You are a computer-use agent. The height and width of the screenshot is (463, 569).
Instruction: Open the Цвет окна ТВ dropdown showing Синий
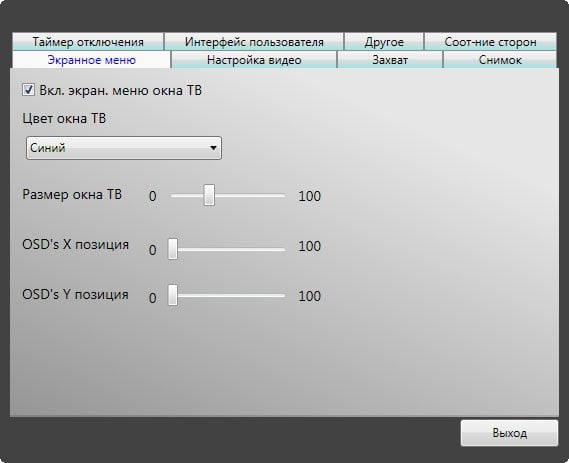(x=124, y=148)
